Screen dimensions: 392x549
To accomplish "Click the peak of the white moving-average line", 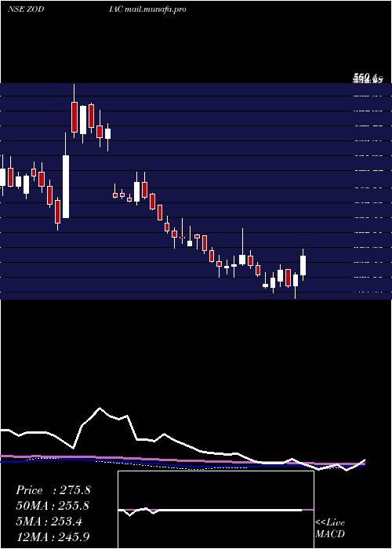I will tap(100, 408).
